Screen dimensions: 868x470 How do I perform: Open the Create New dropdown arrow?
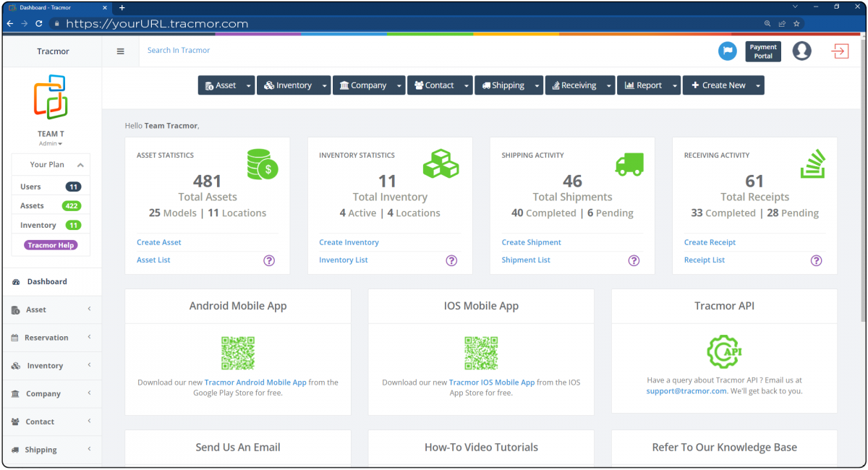coord(759,85)
